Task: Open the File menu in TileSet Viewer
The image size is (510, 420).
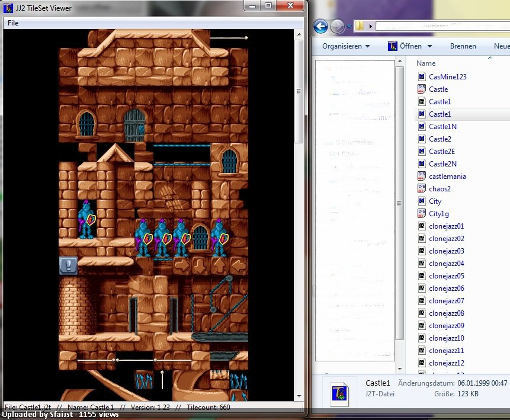Action: (13, 23)
